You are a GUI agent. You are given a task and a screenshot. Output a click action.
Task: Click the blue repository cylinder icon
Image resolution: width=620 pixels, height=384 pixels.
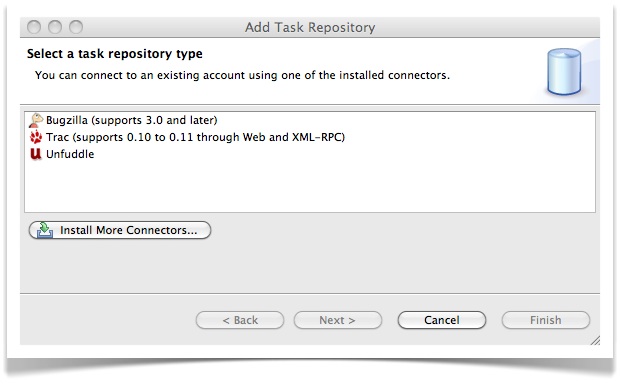[564, 72]
